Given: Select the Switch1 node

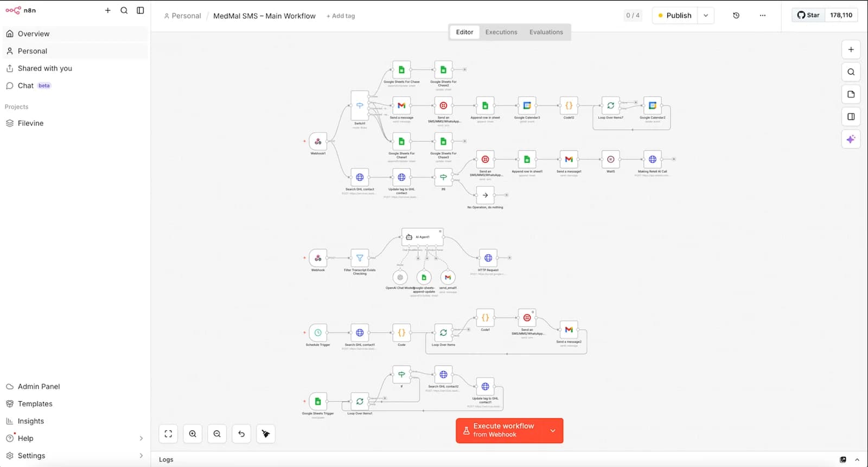Looking at the screenshot, I should [360, 105].
